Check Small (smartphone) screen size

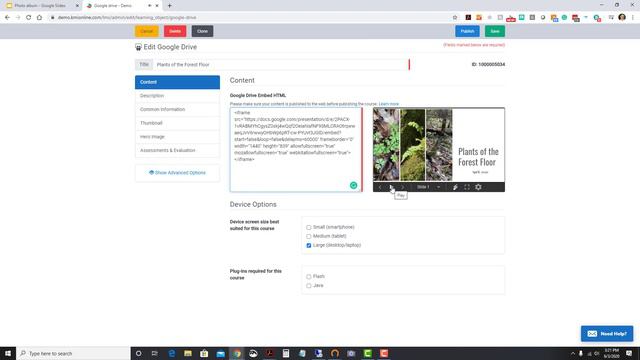tap(309, 227)
